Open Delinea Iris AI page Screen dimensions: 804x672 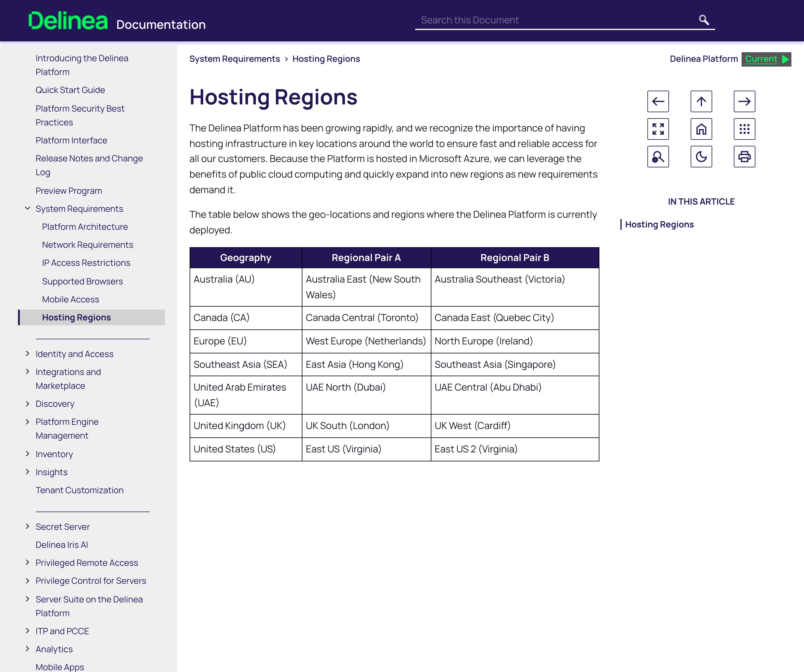pyautogui.click(x=62, y=544)
